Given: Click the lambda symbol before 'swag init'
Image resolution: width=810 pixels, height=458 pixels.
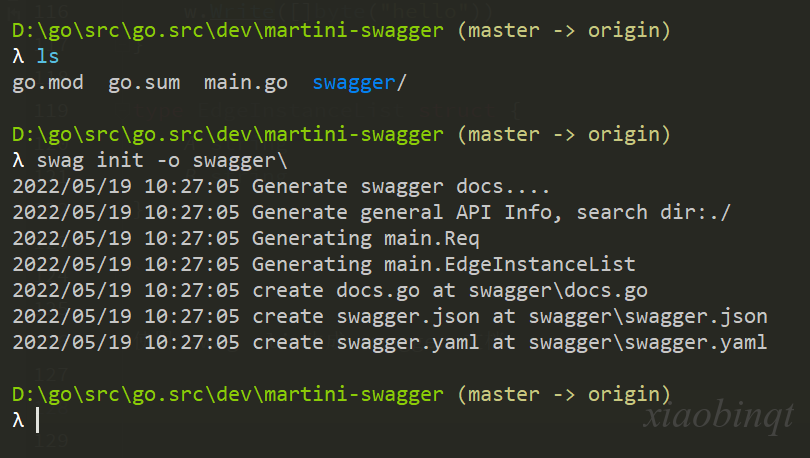Looking at the screenshot, I should (x=19, y=161).
